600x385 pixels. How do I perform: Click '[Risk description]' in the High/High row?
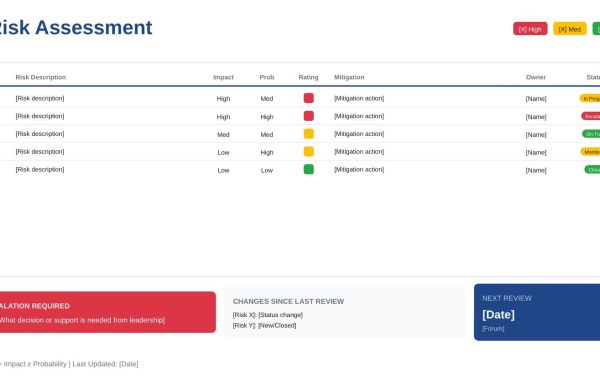tap(40, 116)
